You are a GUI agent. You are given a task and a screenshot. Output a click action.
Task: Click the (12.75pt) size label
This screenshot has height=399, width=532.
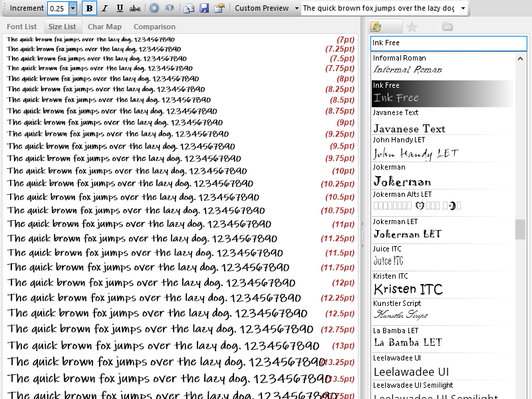[338, 330]
